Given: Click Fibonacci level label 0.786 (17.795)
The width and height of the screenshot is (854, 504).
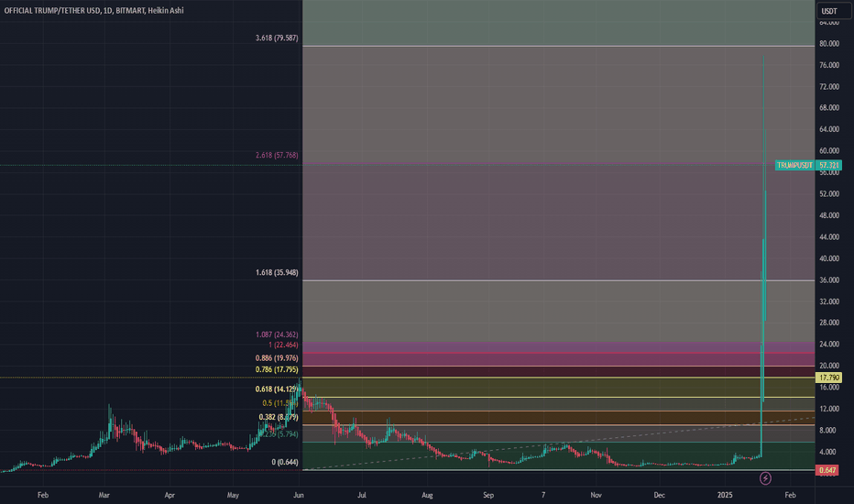Looking at the screenshot, I should [277, 369].
